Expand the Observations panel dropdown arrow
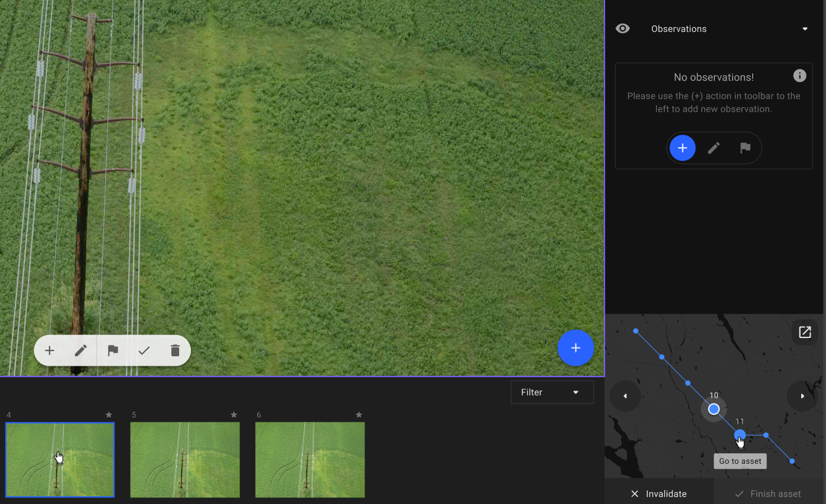The image size is (826, 504). click(805, 29)
